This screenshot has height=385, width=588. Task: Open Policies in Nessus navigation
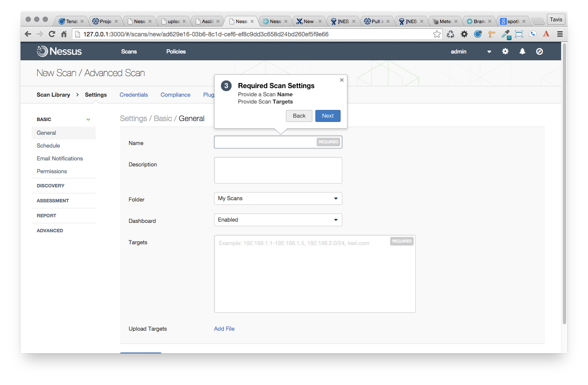click(x=176, y=51)
